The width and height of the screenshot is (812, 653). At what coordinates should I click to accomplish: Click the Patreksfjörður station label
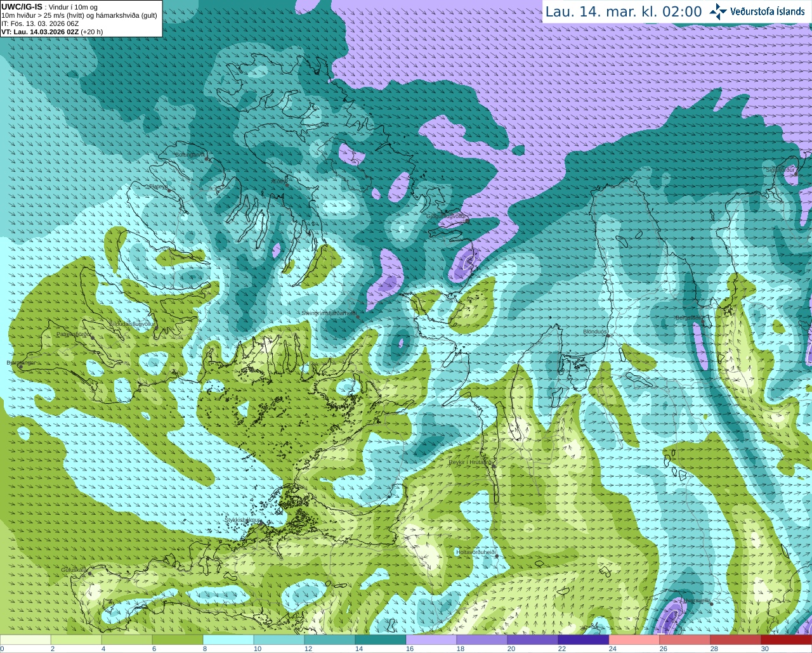[74, 334]
